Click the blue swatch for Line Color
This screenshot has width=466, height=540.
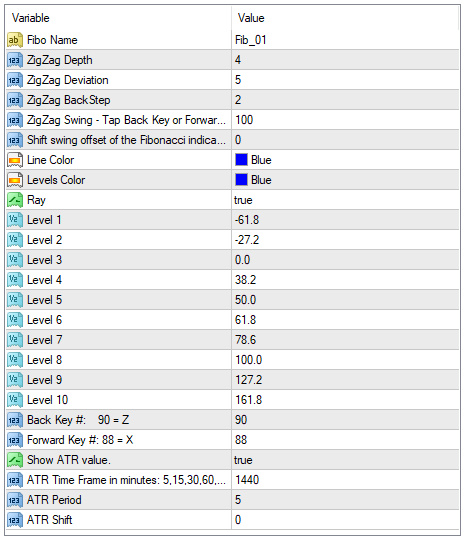coord(241,160)
